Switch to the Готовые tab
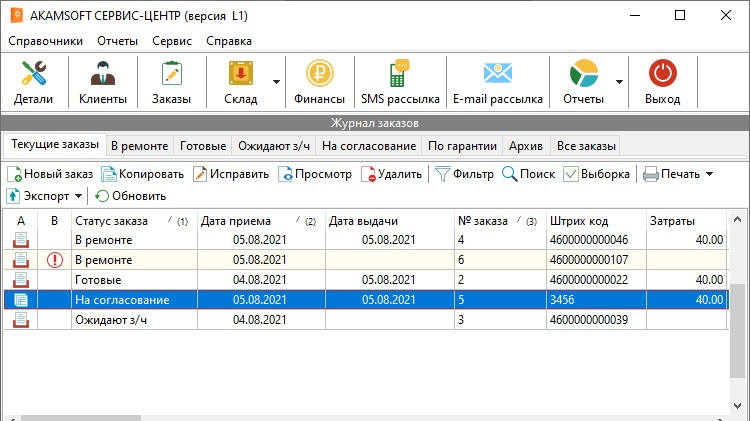The height and width of the screenshot is (421, 750). 203,146
